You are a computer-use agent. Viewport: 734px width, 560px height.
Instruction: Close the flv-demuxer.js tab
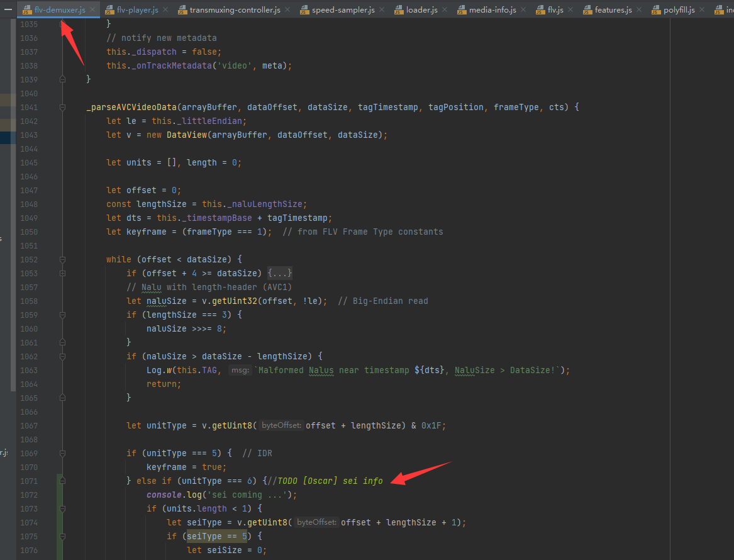(x=92, y=10)
